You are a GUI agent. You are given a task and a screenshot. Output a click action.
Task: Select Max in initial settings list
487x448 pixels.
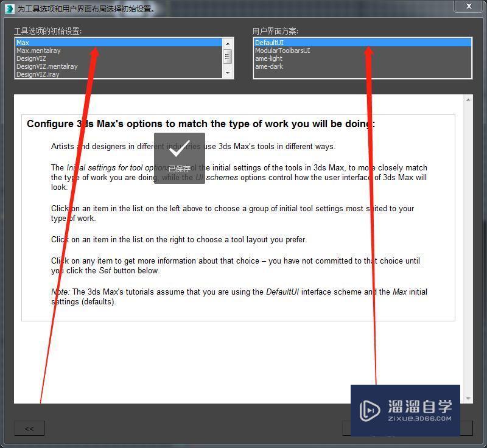pos(119,43)
